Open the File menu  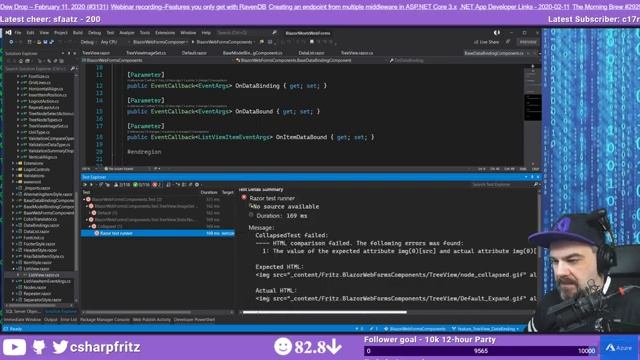[18, 33]
